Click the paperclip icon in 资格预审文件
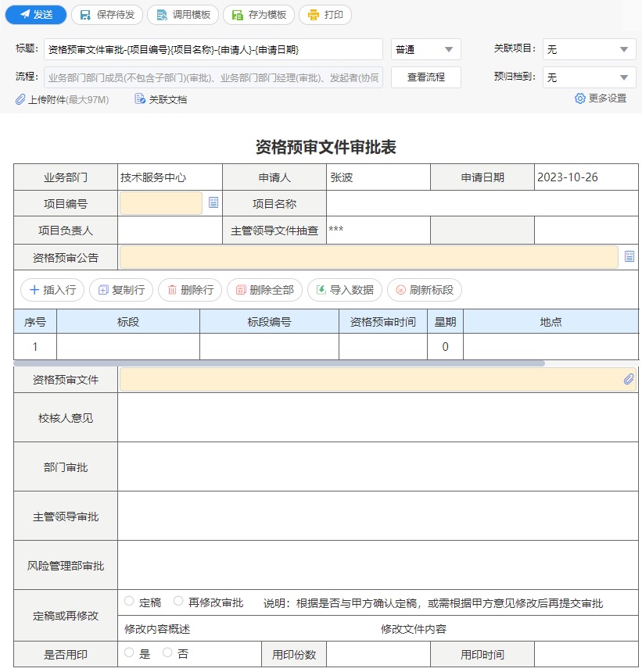642x672 pixels. pyautogui.click(x=629, y=379)
